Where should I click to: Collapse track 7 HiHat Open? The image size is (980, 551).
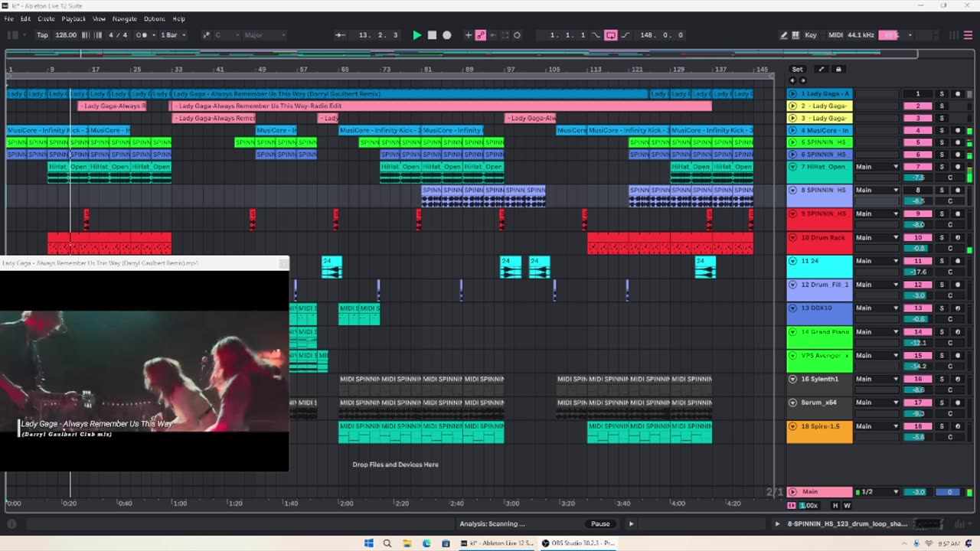(793, 167)
